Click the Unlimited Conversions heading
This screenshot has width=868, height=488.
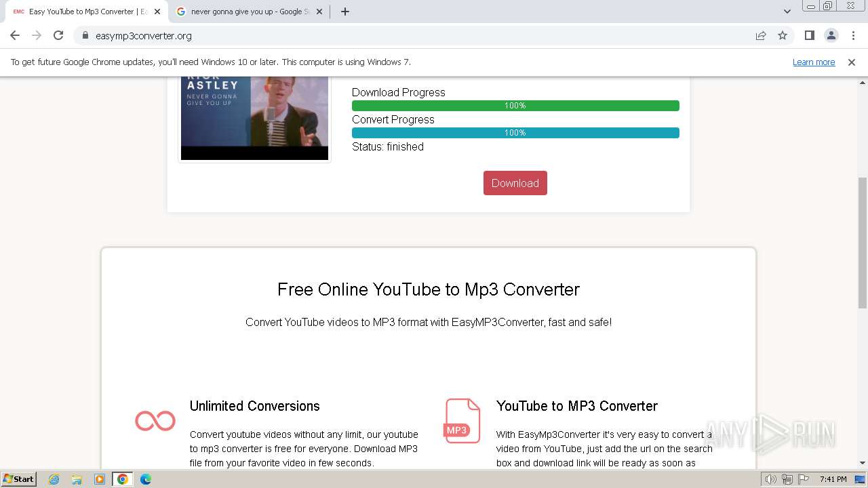click(255, 406)
